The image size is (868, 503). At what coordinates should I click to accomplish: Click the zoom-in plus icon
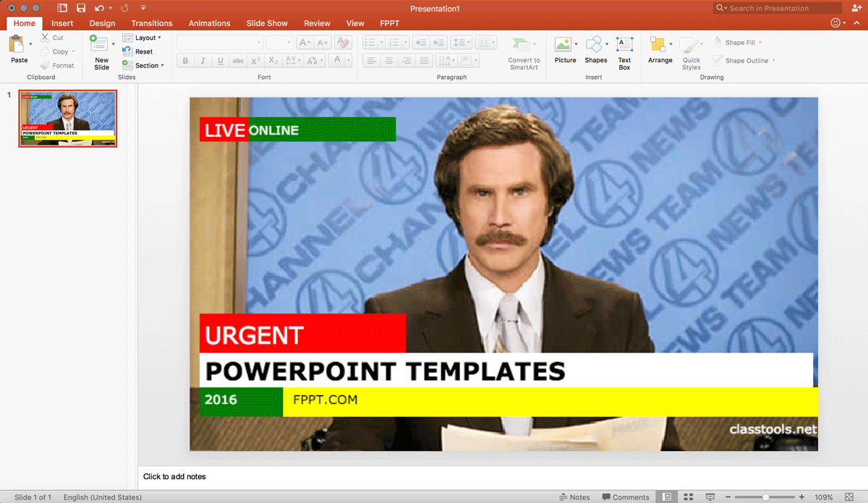tap(801, 497)
